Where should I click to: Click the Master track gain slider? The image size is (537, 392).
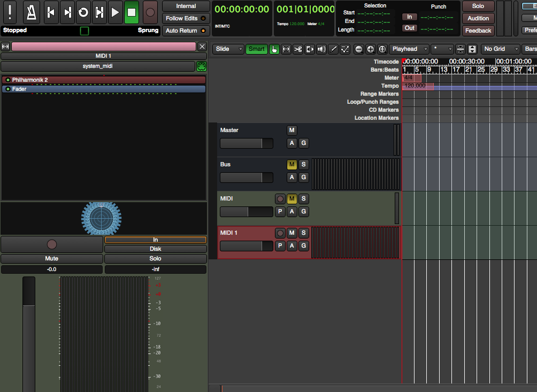(247, 143)
